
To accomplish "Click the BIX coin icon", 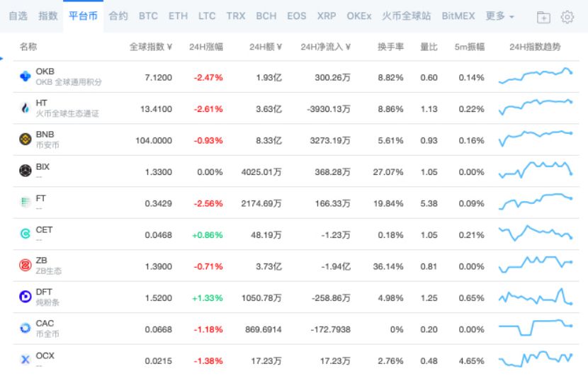I will pyautogui.click(x=25, y=171).
